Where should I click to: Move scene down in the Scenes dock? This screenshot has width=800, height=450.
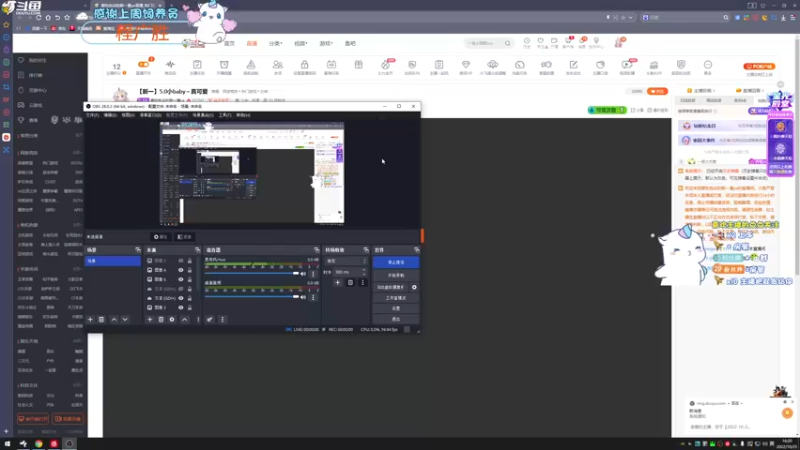[125, 319]
